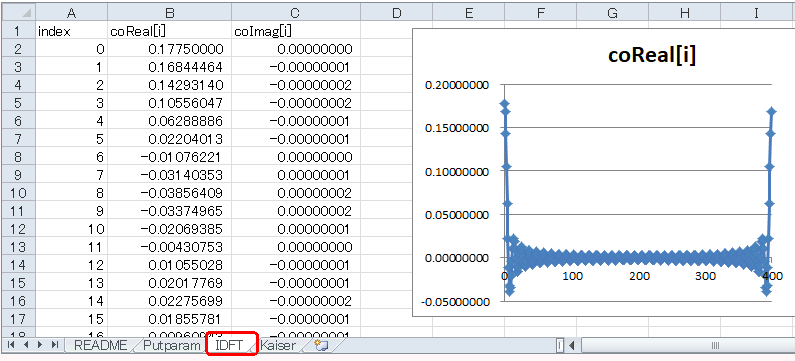This screenshot has width=795, height=361.
Task: Go to first sheet navigation arrow
Action: coord(10,345)
